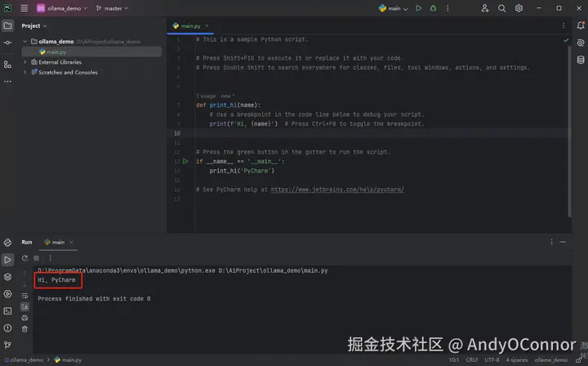Open the layers tool window icon
This screenshot has height=366, width=588.
[x=7, y=277]
